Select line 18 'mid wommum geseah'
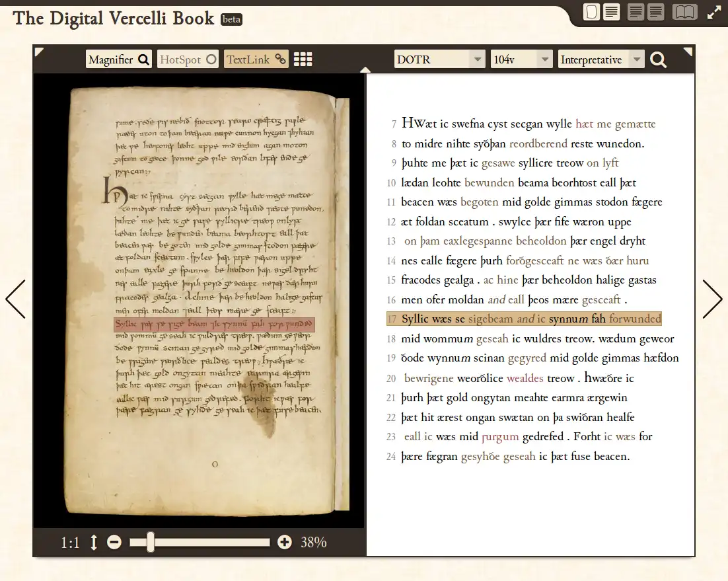The image size is (728, 581). [x=531, y=338]
